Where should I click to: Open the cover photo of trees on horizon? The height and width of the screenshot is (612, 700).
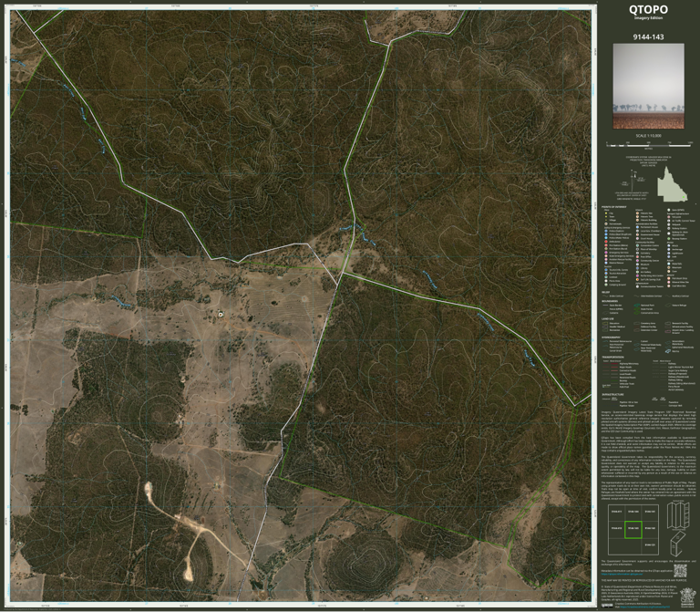tap(648, 86)
